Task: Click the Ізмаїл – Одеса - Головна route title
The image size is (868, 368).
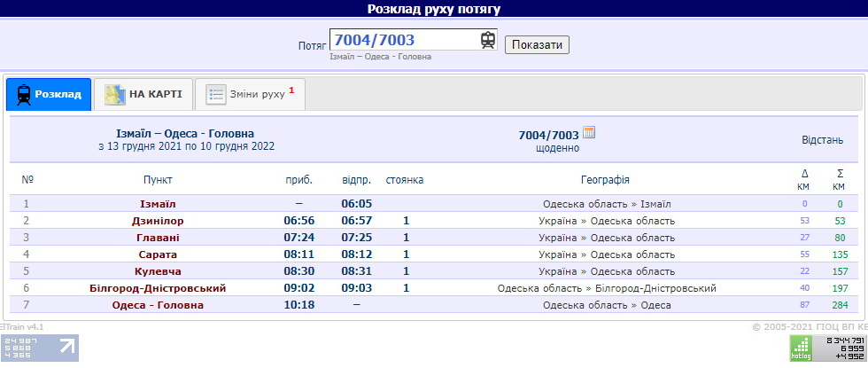Action: click(185, 134)
